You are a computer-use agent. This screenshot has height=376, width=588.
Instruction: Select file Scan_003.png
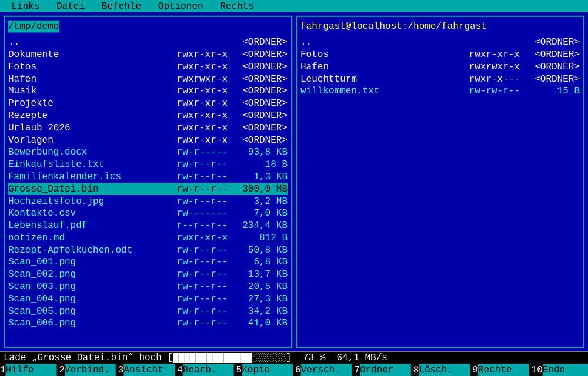pyautogui.click(x=148, y=287)
